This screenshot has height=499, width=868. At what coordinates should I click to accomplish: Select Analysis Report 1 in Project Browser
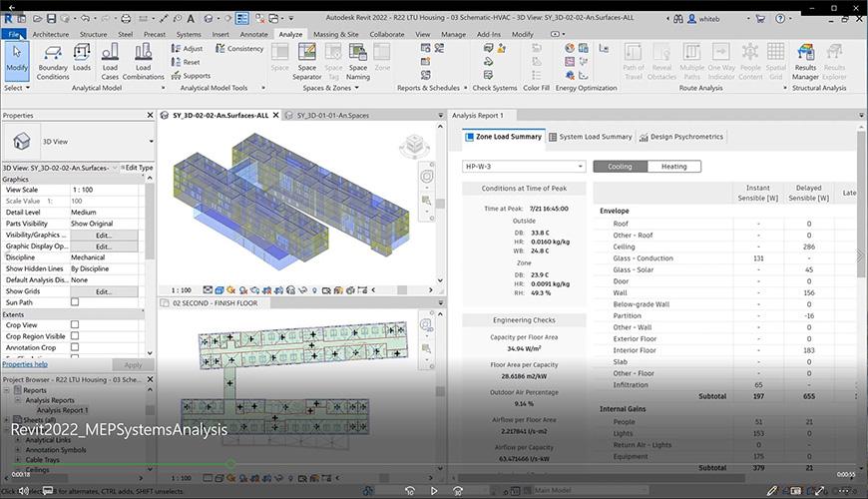click(62, 410)
